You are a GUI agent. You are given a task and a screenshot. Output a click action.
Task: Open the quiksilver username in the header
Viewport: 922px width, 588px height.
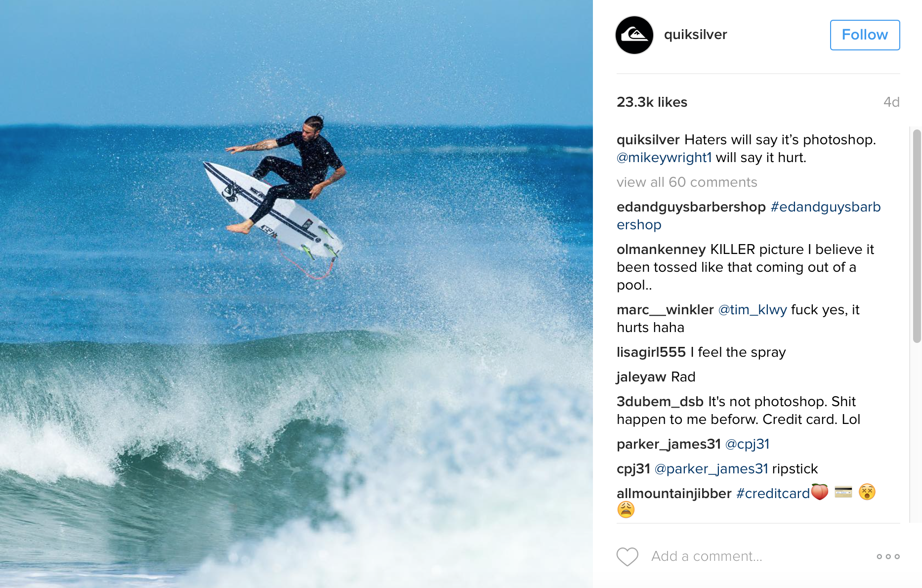695,35
